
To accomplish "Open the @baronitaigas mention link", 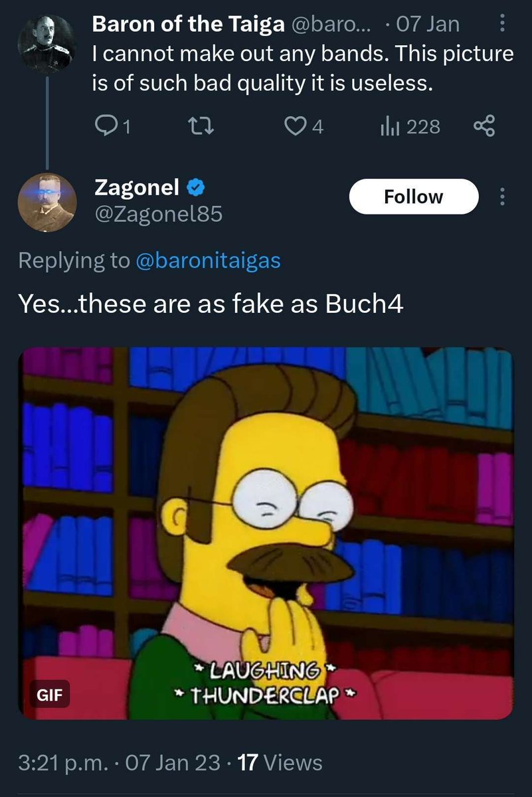I will tap(208, 260).
